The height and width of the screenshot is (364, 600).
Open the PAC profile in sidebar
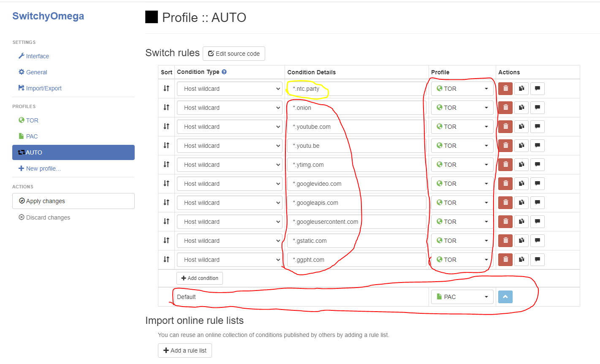tap(32, 136)
